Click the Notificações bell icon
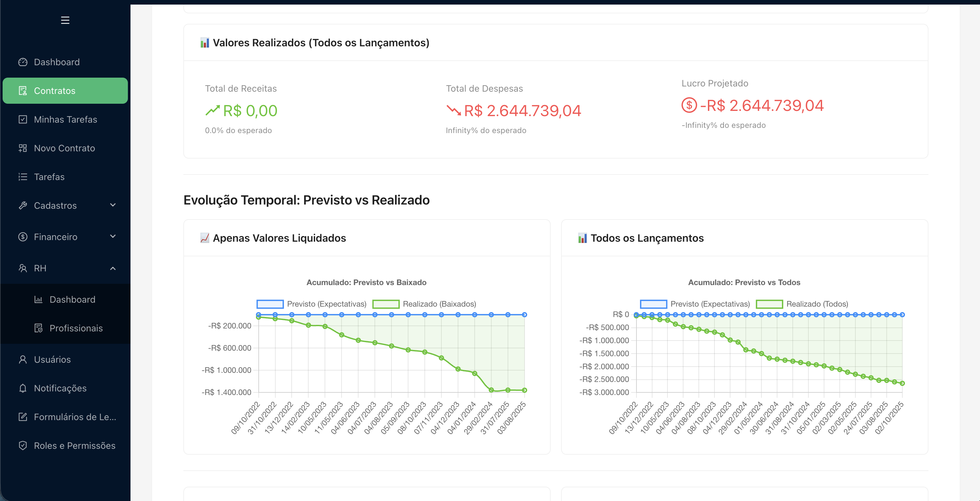This screenshot has height=501, width=980. (x=23, y=388)
